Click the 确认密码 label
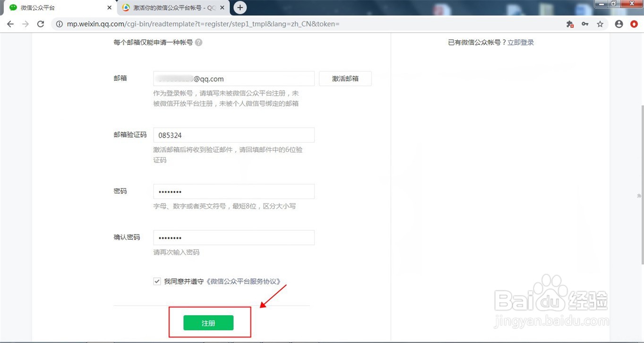The image size is (644, 343). pos(127,237)
